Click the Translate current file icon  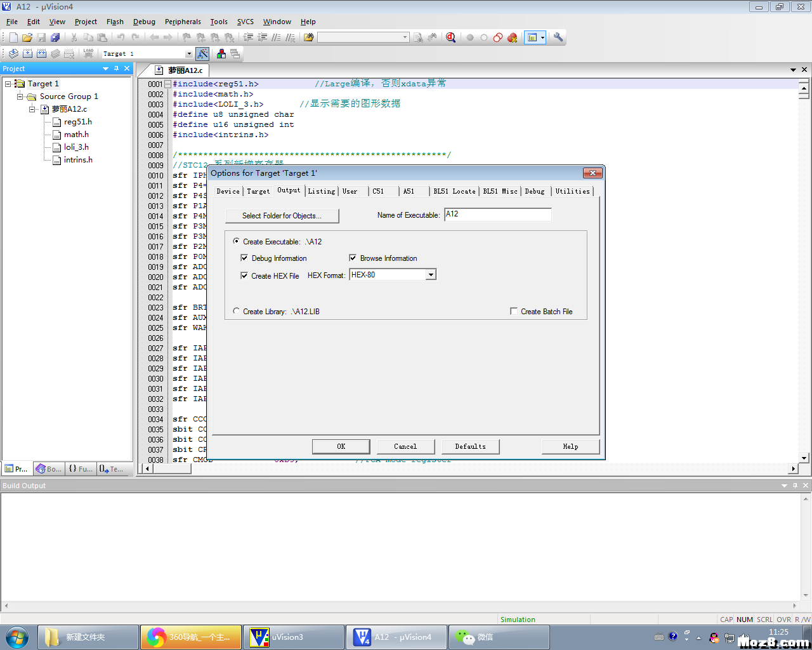tap(13, 54)
